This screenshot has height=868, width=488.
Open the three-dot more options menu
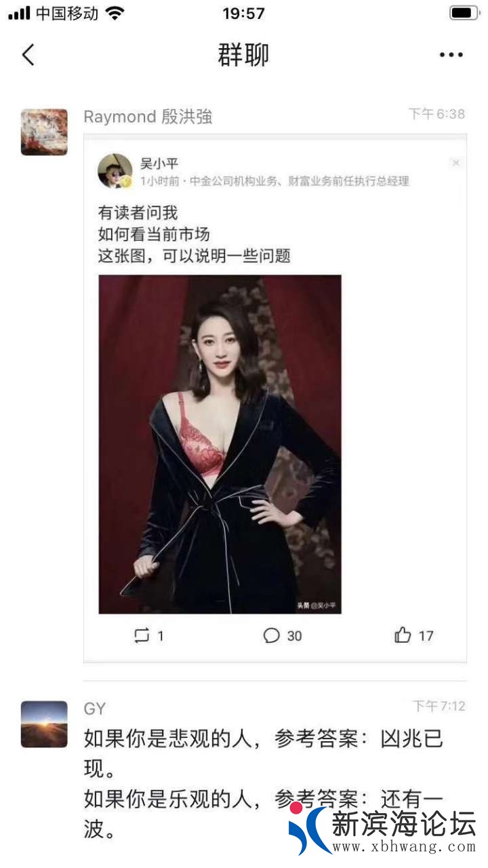coord(451,55)
